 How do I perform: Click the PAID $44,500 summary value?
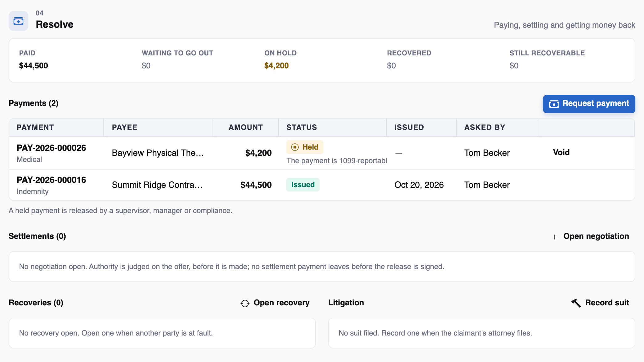(x=34, y=66)
